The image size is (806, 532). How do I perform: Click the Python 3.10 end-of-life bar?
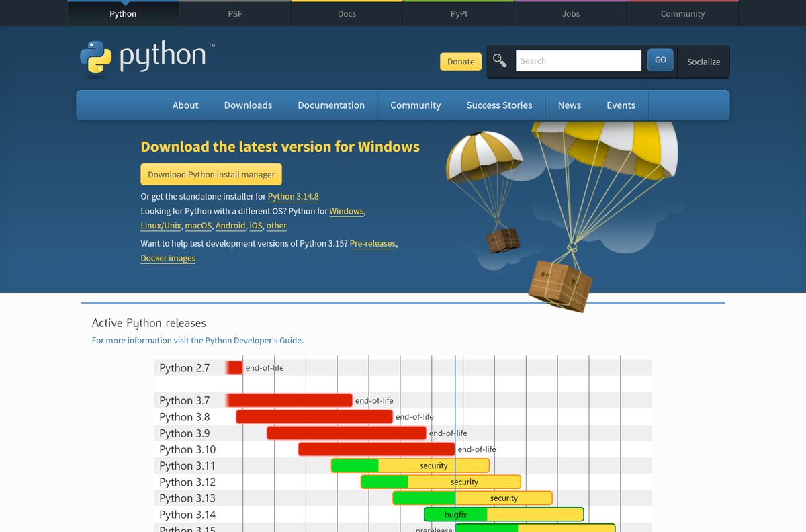[377, 449]
